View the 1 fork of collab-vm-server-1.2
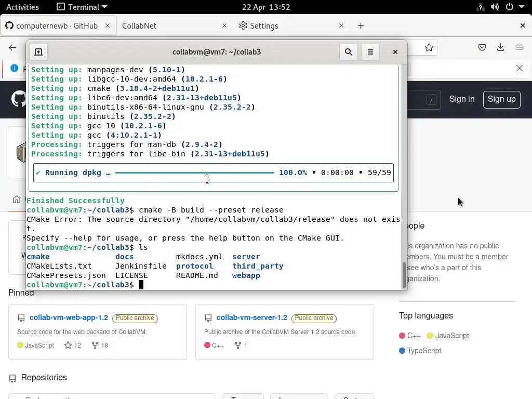The height and width of the screenshot is (399, 532). [x=241, y=345]
